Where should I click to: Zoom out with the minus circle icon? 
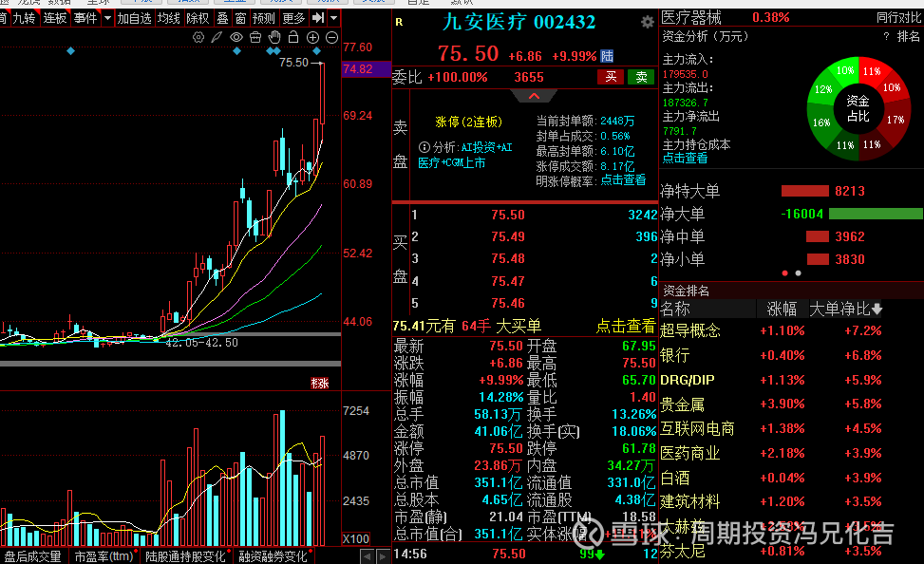331,38
